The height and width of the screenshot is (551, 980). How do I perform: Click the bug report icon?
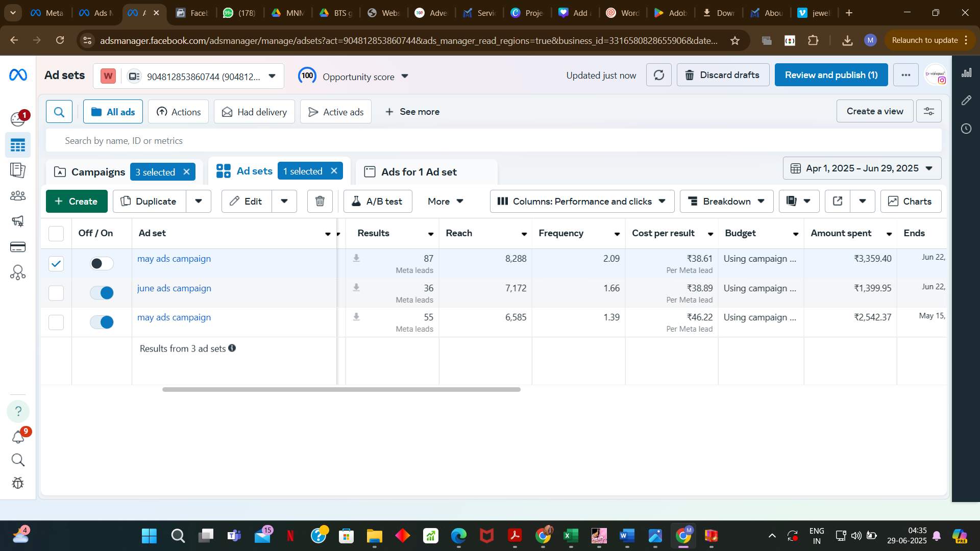click(18, 483)
